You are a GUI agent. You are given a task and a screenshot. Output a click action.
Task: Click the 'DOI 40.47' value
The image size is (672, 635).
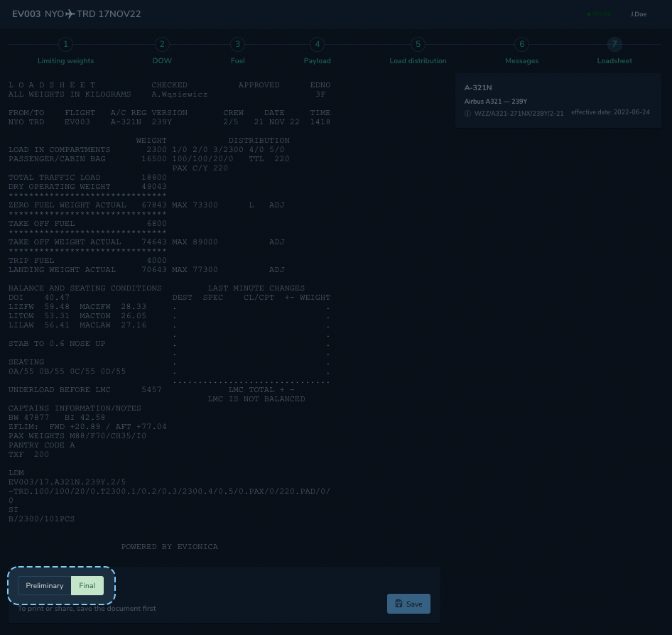(39, 298)
